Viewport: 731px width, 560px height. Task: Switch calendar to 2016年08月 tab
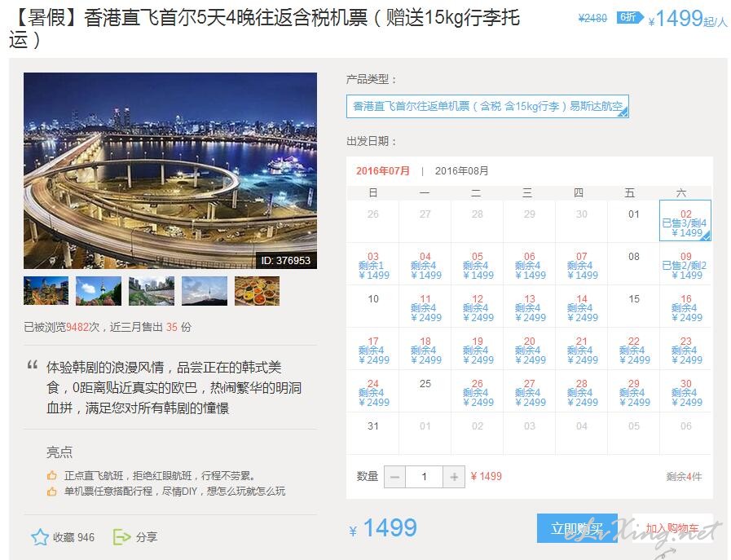click(x=461, y=171)
